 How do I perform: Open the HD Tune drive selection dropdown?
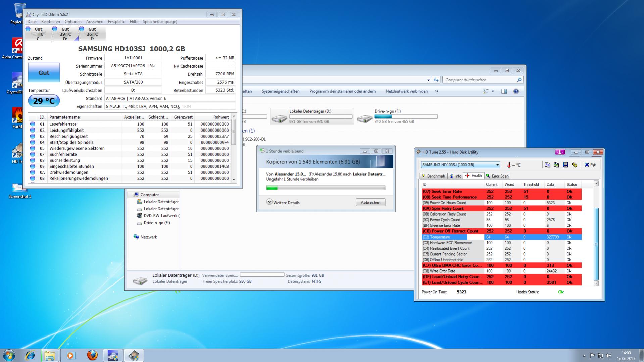[497, 165]
